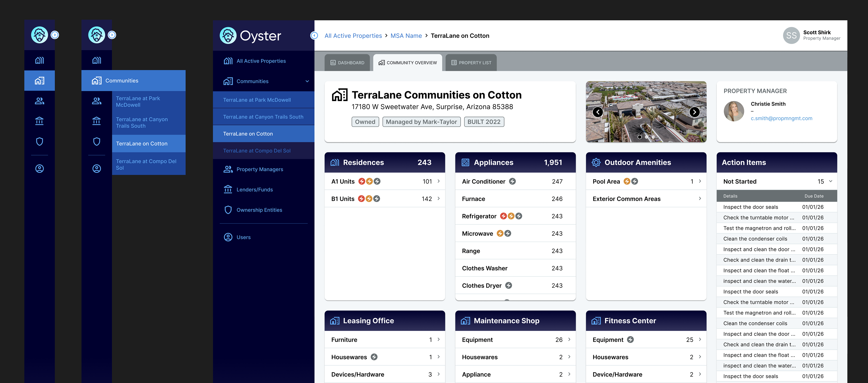Switch to Dashboard tab
Screen dimensions: 868x383
(x=347, y=63)
